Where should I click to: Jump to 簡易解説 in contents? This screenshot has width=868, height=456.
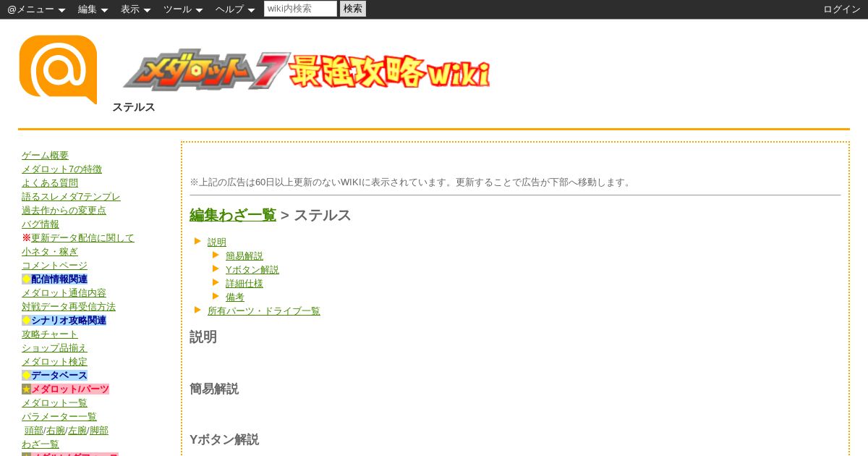pyautogui.click(x=244, y=256)
